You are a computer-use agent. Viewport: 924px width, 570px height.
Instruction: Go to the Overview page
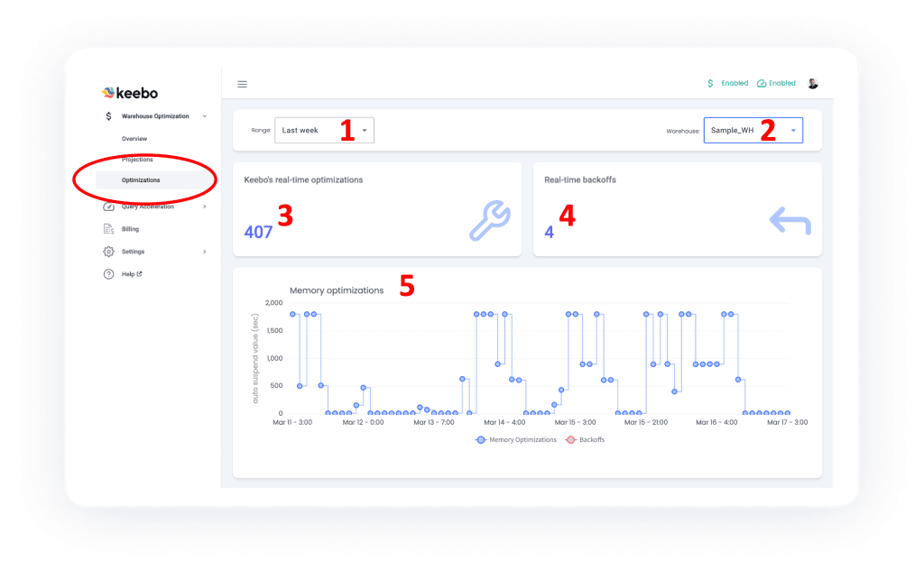click(x=134, y=139)
